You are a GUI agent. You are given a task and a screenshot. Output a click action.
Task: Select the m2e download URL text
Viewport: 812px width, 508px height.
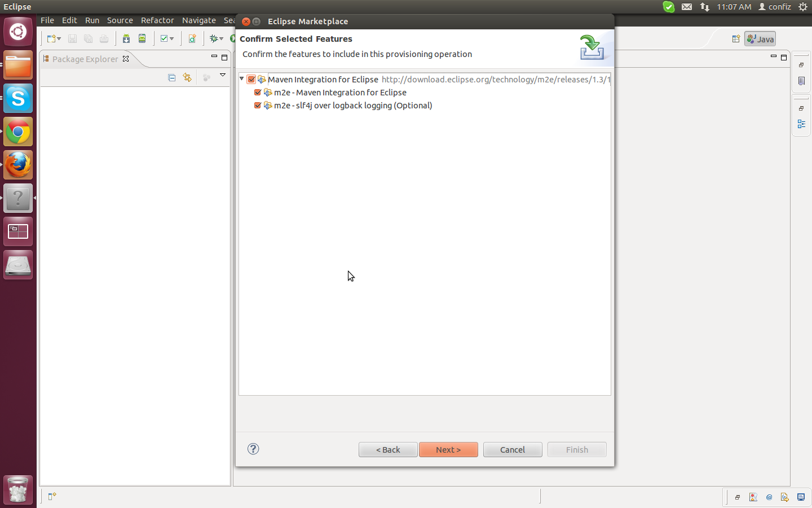(496, 80)
